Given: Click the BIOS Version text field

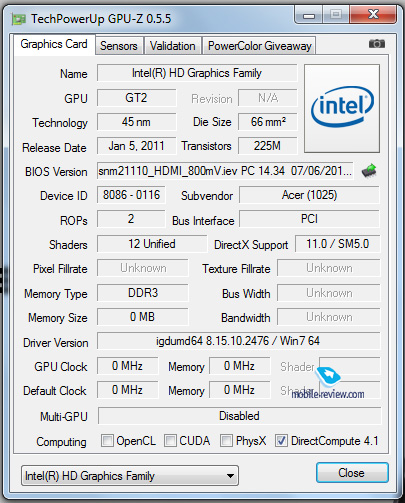Looking at the screenshot, I should click(x=225, y=171).
